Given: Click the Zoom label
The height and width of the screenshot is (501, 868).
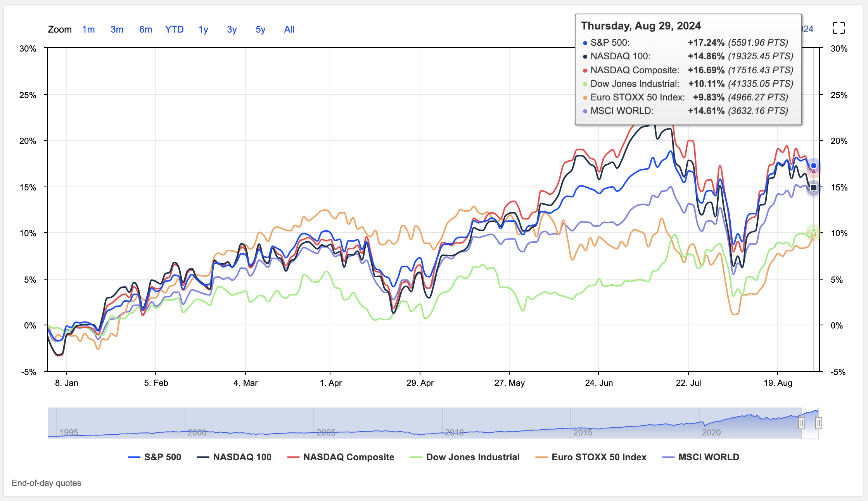Looking at the screenshot, I should [x=60, y=29].
